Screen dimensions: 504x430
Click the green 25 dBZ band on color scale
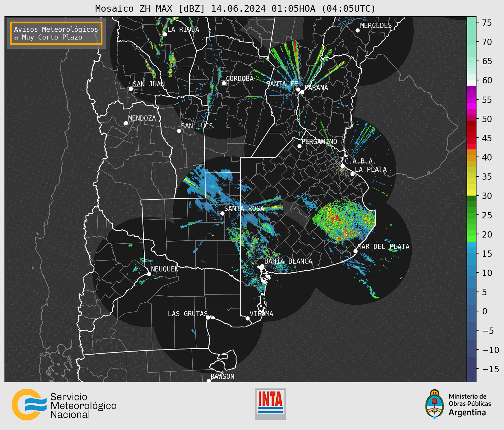(471, 215)
